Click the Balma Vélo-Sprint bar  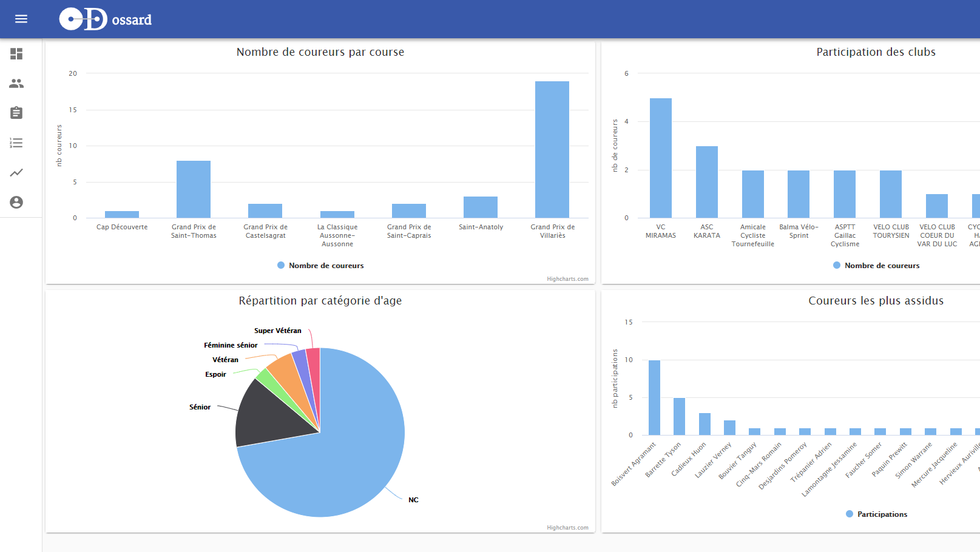point(799,194)
